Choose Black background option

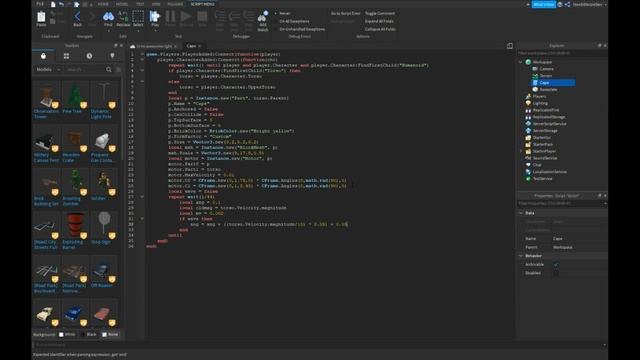pyautogui.click(x=89, y=334)
